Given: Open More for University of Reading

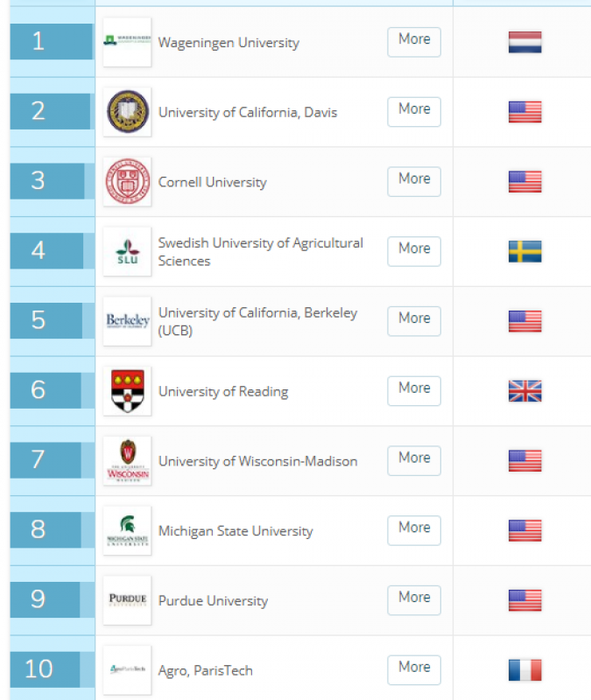Looking at the screenshot, I should (x=414, y=391).
